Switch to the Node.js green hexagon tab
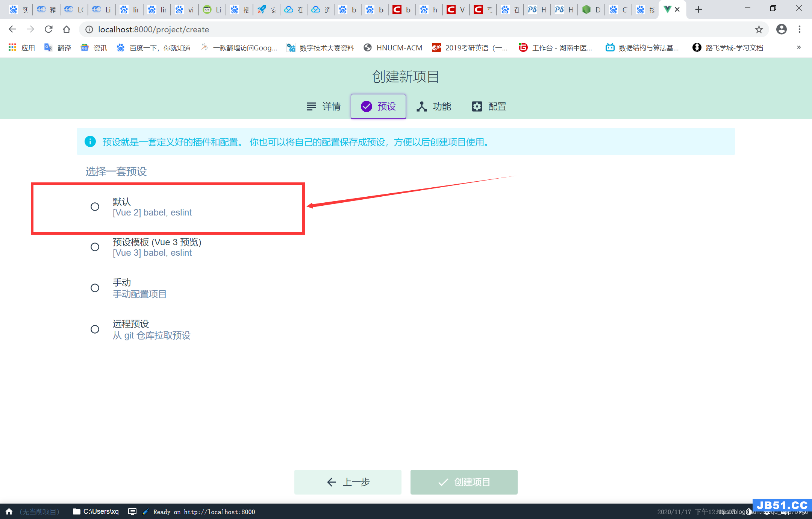The image size is (812, 519). pyautogui.click(x=591, y=9)
